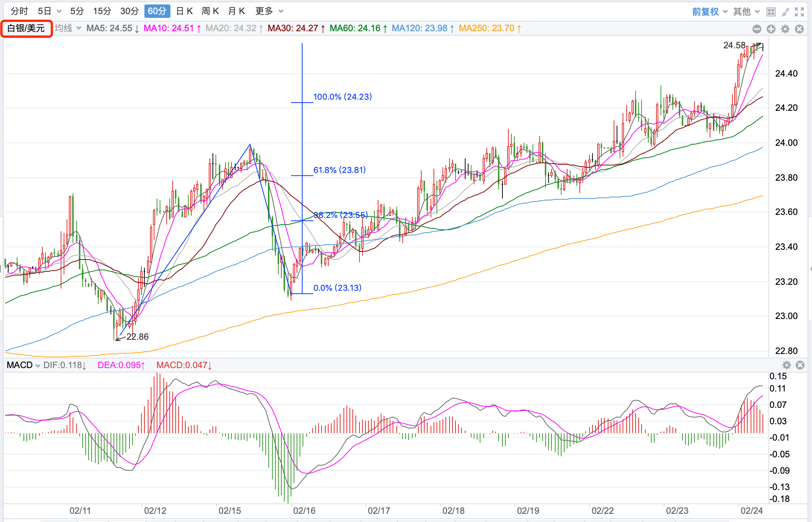Enter fullscreen with the expand arrows icon
Screen dimensions: 812x522
pyautogui.click(x=799, y=12)
